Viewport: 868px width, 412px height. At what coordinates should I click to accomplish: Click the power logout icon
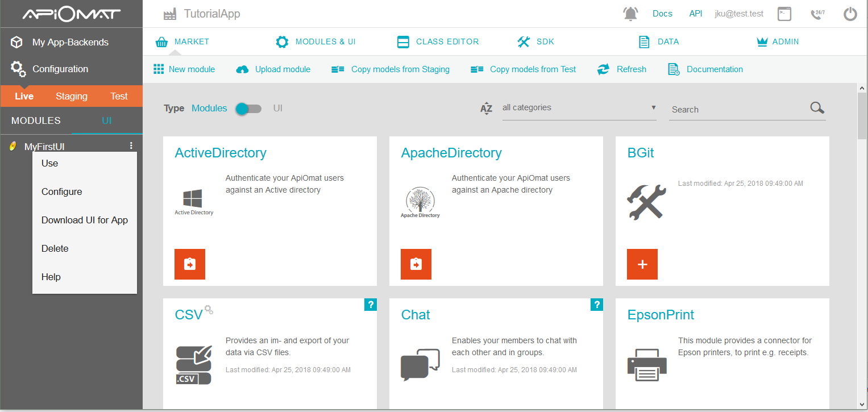pyautogui.click(x=850, y=14)
